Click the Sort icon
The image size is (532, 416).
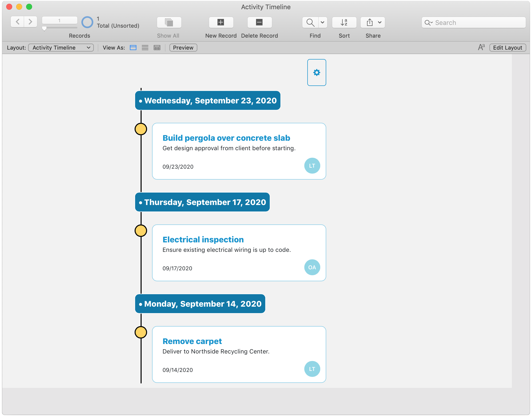coord(344,22)
